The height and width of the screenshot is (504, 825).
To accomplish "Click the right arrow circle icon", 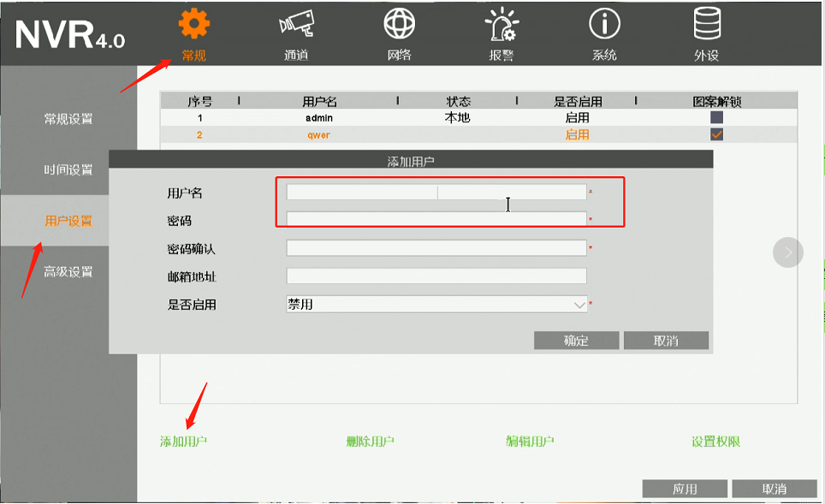I will pos(788,252).
